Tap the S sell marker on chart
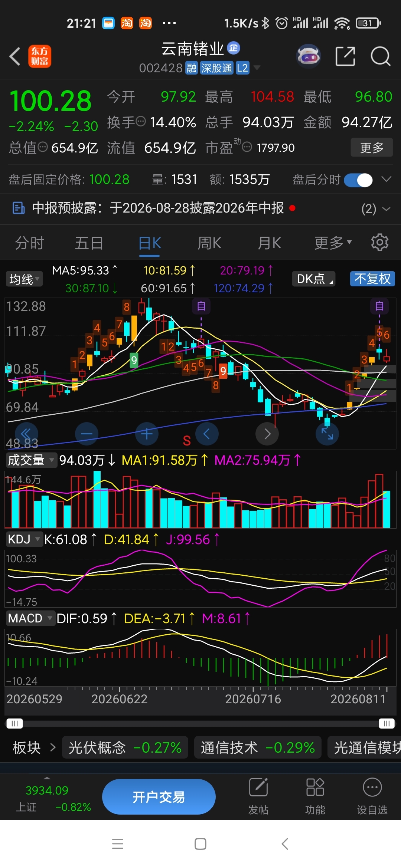The image size is (401, 868). click(x=187, y=441)
